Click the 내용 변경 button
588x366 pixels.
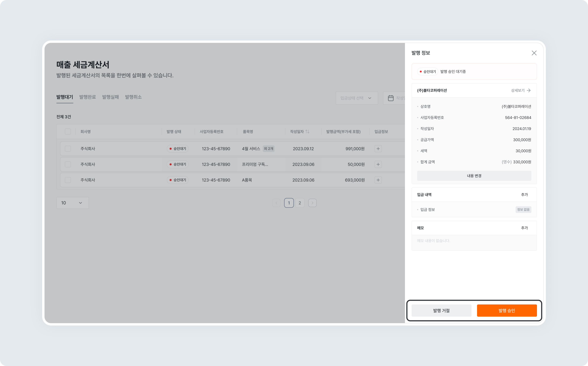coord(474,176)
